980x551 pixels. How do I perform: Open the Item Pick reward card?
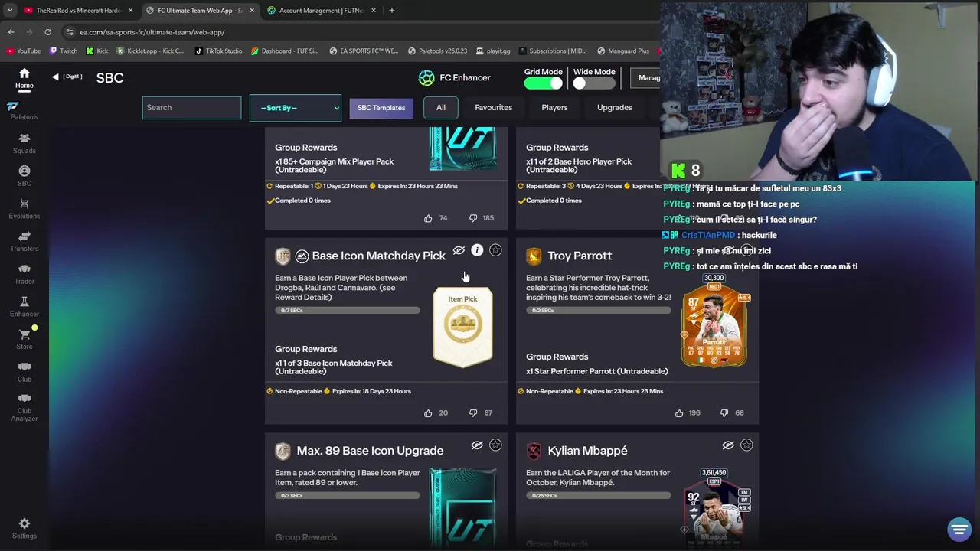coord(462,327)
